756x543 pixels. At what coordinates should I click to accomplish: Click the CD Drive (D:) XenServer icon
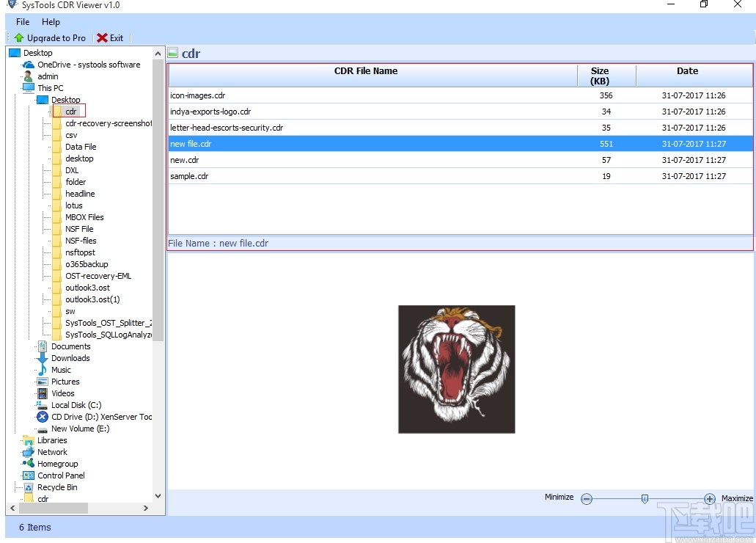point(41,417)
